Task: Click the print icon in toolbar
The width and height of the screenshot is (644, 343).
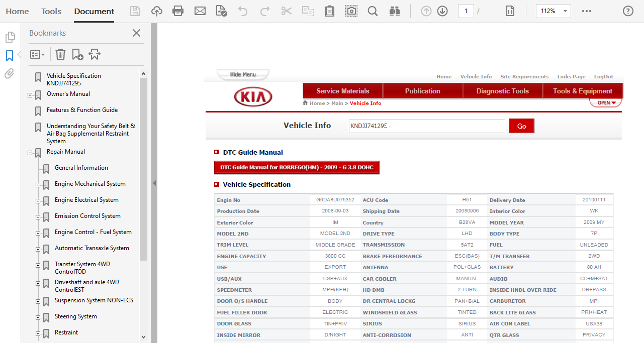Action: (x=177, y=11)
